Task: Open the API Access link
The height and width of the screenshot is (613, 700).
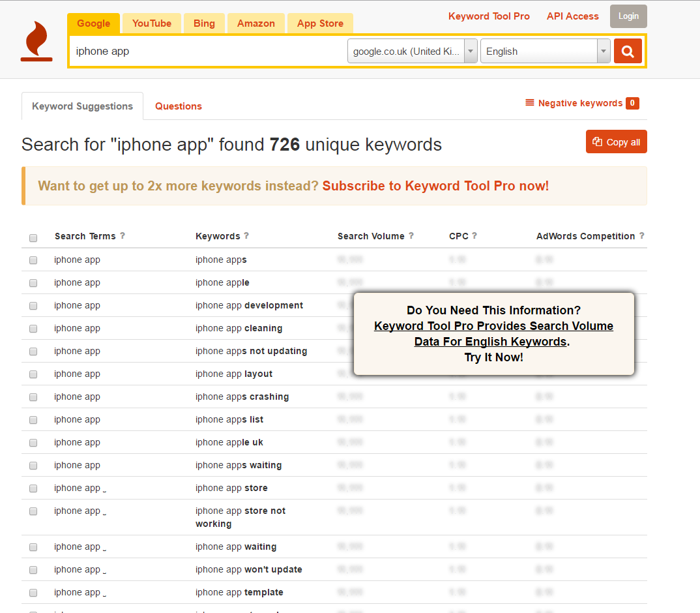Action: click(x=573, y=16)
